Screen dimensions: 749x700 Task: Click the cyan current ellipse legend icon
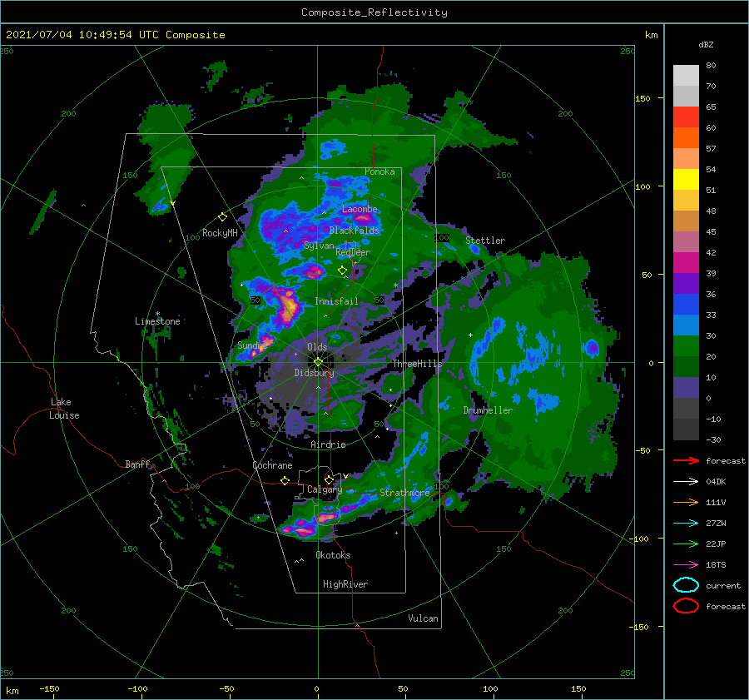pos(686,585)
